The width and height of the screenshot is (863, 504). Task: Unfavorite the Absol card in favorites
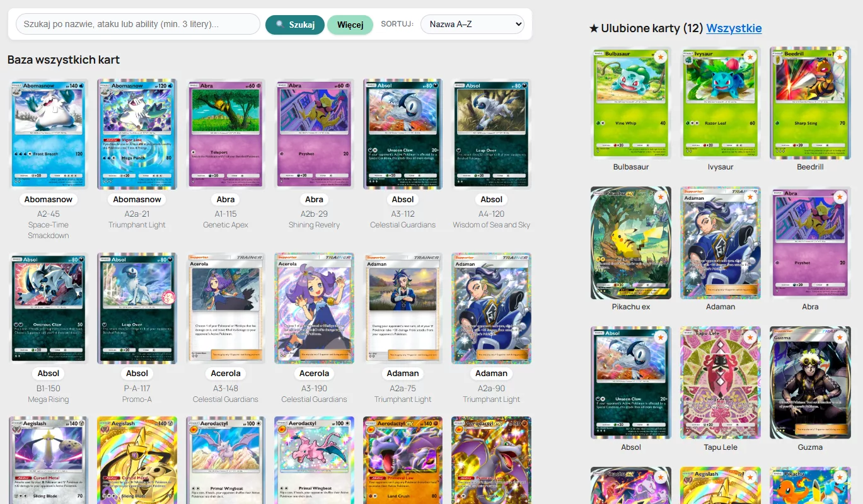pos(661,337)
